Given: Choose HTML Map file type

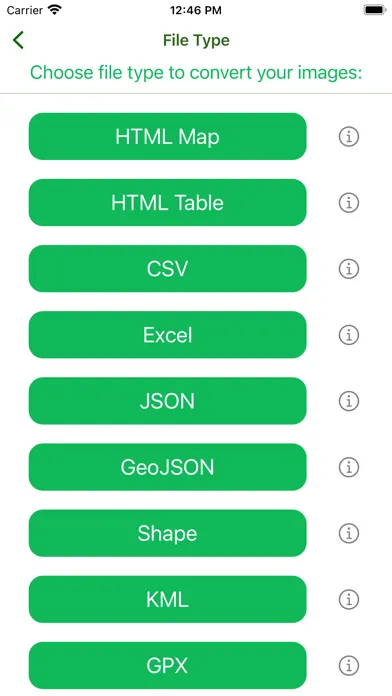Looking at the screenshot, I should (167, 136).
